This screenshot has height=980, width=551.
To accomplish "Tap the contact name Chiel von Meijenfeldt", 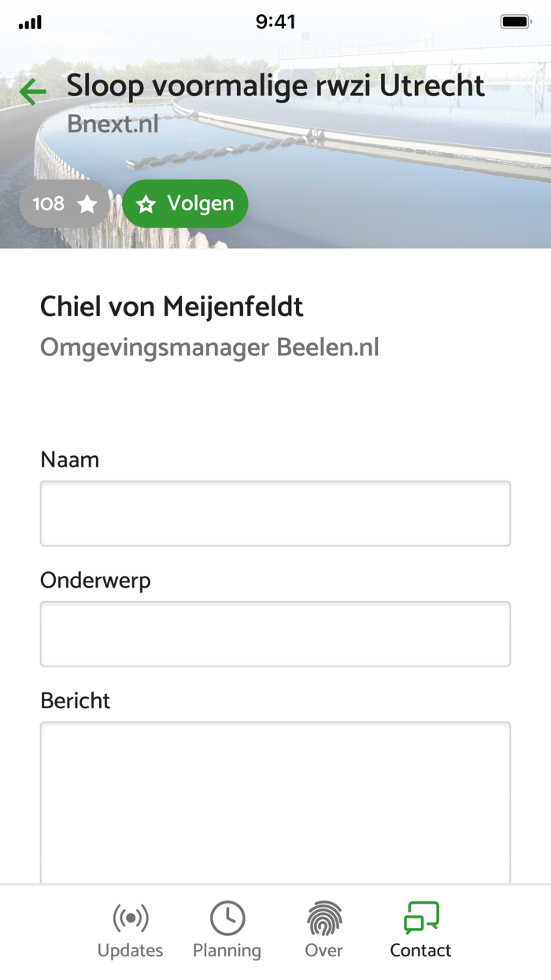I will (172, 306).
